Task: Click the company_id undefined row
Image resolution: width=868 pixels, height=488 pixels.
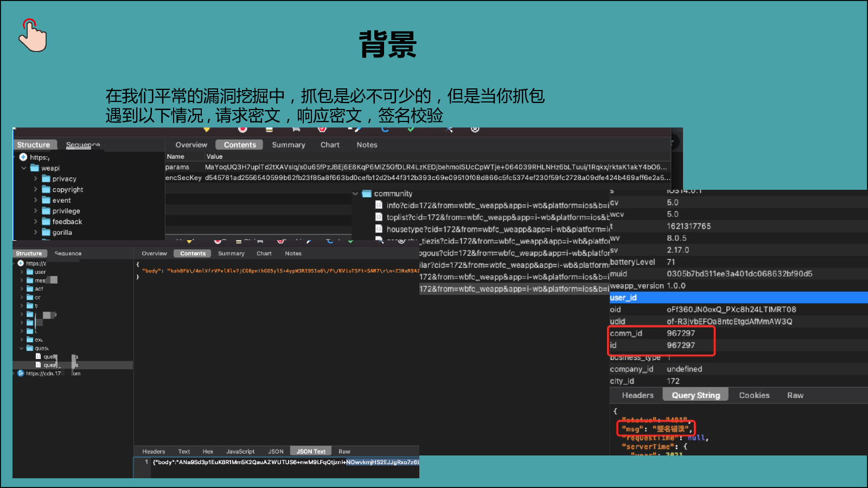Action: tap(738, 369)
